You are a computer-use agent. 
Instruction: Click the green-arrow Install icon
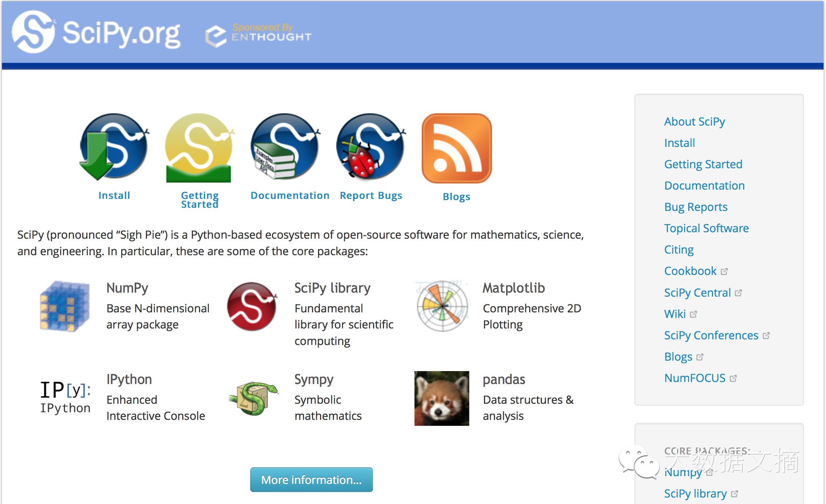pos(114,147)
